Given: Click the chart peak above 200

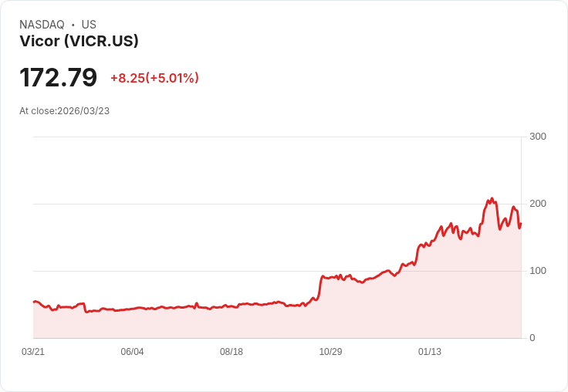Looking at the screenshot, I should click(492, 198).
